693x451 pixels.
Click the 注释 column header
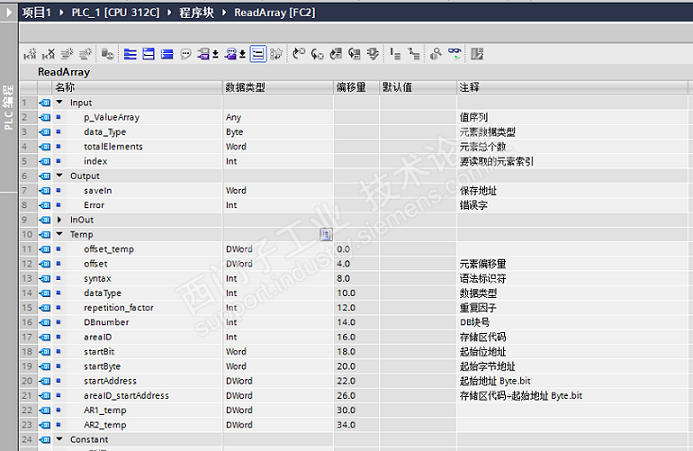pyautogui.click(x=572, y=88)
